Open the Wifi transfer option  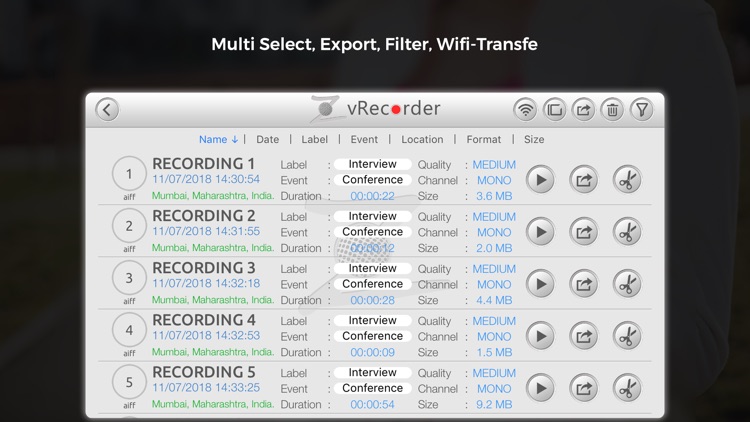point(525,110)
